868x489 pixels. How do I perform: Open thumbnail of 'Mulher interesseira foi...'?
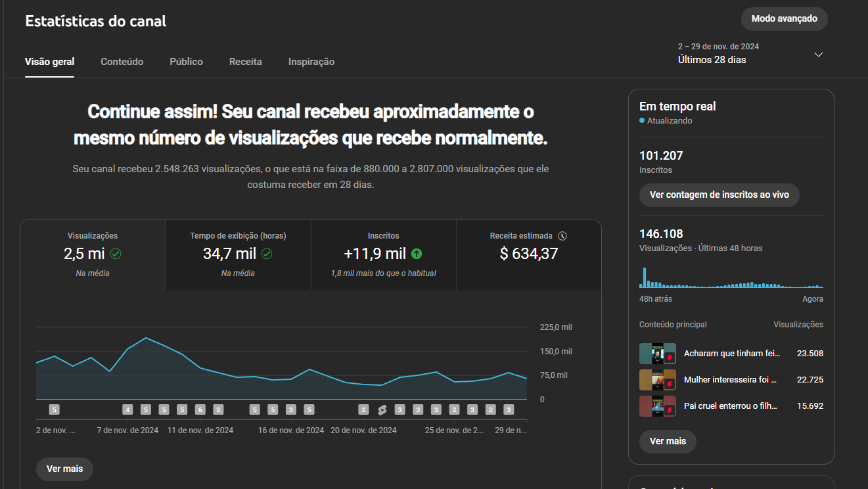point(658,380)
